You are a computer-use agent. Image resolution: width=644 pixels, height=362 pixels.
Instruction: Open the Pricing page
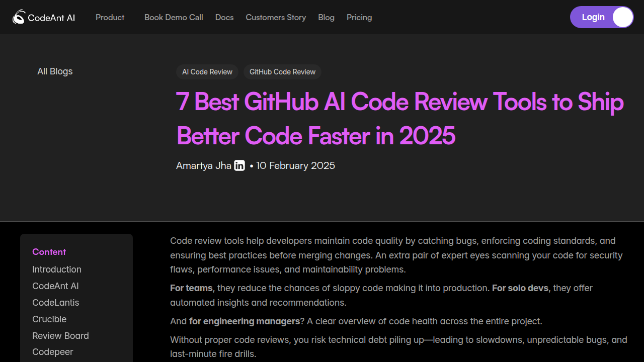(359, 17)
